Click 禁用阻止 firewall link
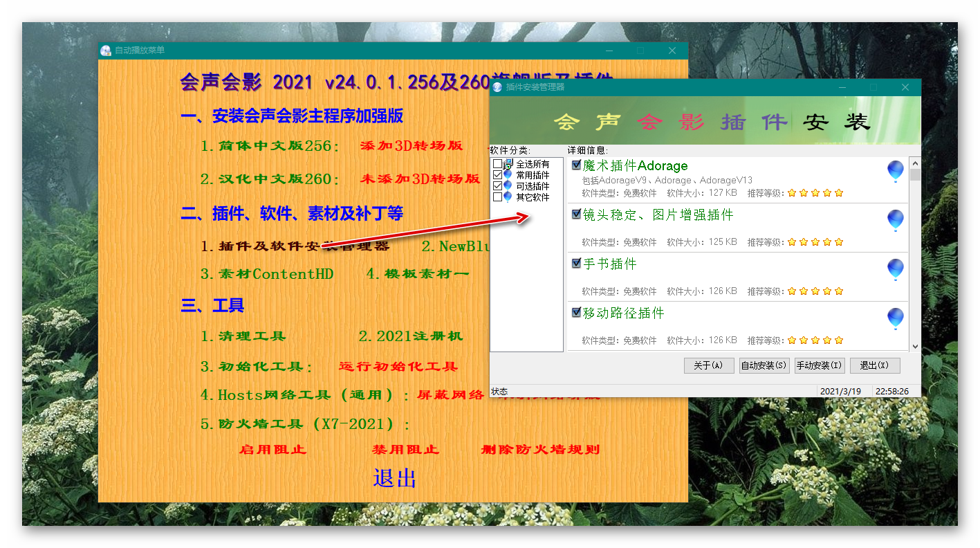The height and width of the screenshot is (548, 980). pos(405,449)
